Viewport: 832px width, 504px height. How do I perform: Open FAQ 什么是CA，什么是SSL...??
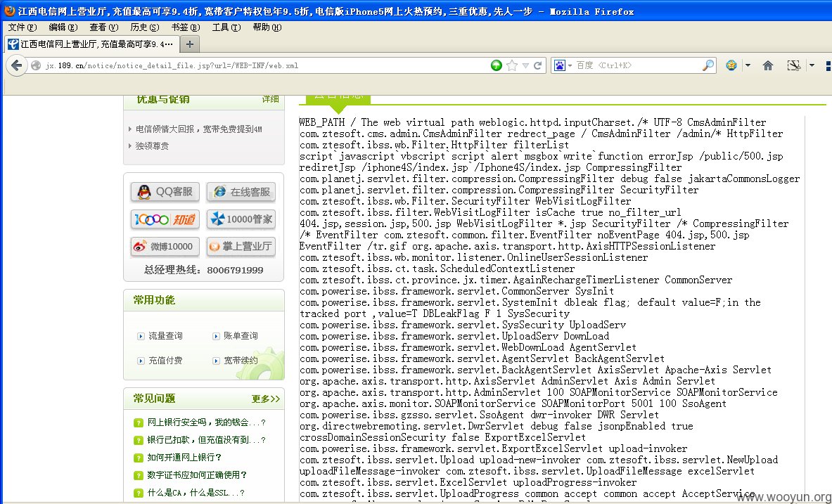click(196, 492)
